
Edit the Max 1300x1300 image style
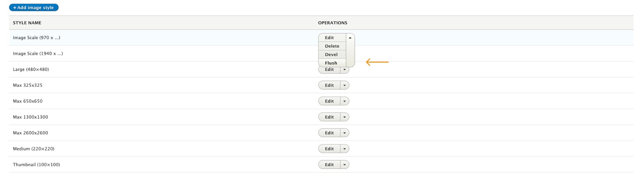329,117
